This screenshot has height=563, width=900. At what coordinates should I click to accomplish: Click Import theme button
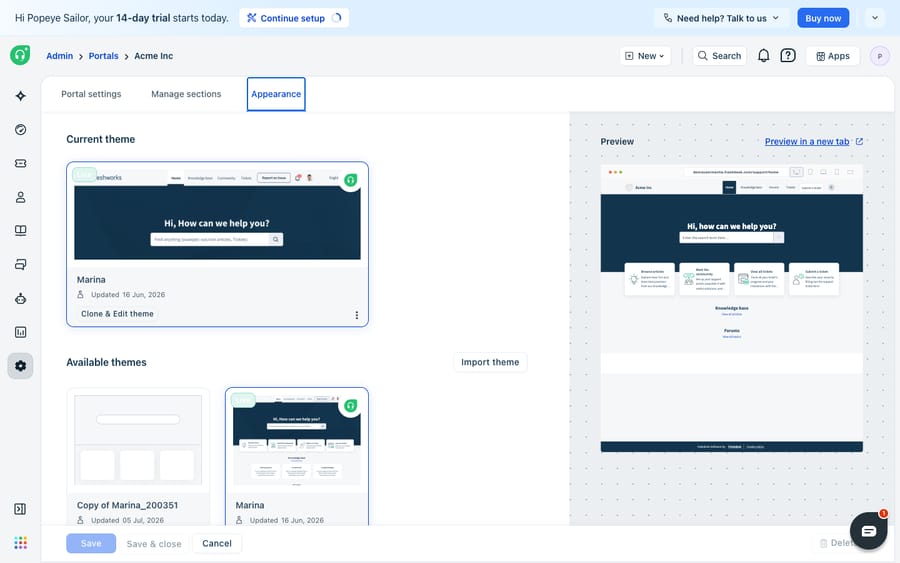[x=490, y=362]
